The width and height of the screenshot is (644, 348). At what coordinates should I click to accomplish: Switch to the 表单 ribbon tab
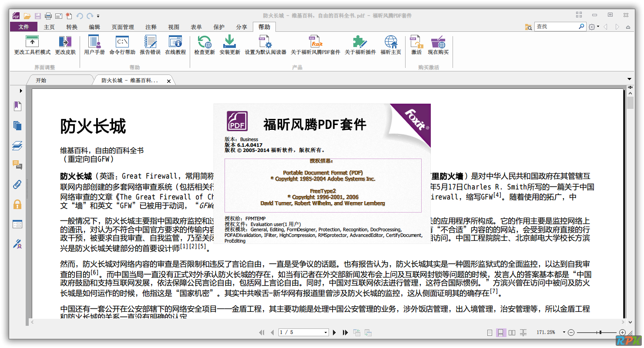pyautogui.click(x=196, y=27)
